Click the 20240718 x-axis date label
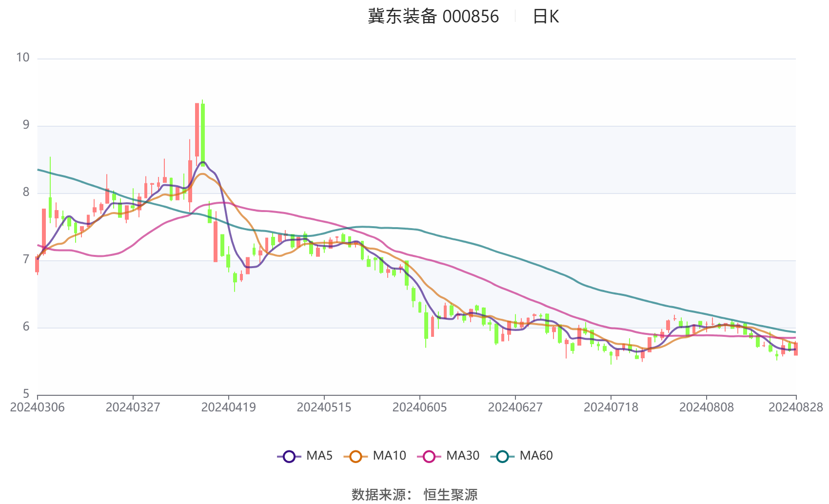 [611, 407]
